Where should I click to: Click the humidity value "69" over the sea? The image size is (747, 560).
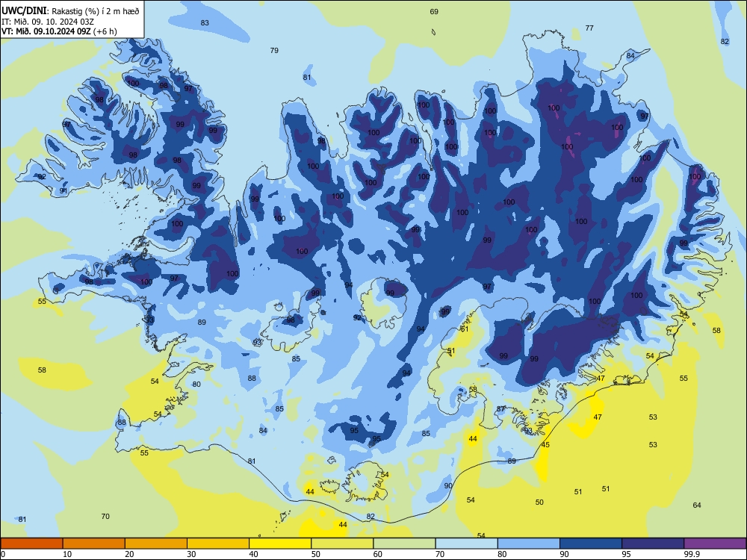coord(434,11)
